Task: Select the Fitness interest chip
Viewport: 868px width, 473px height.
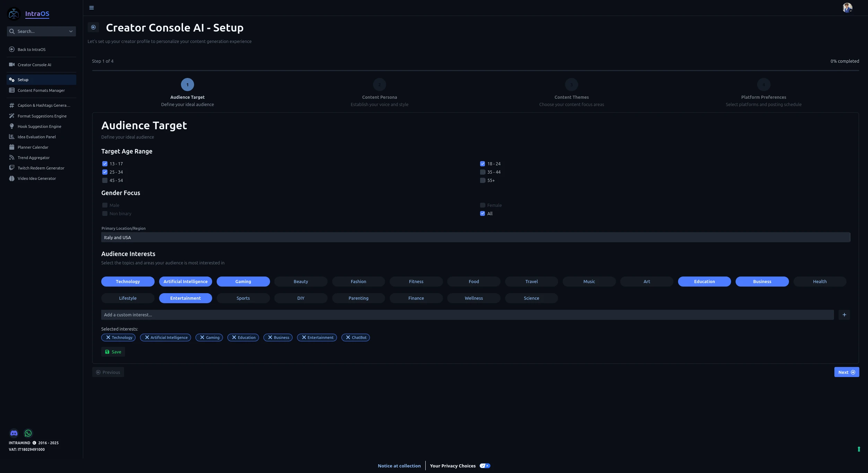Action: [416, 282]
